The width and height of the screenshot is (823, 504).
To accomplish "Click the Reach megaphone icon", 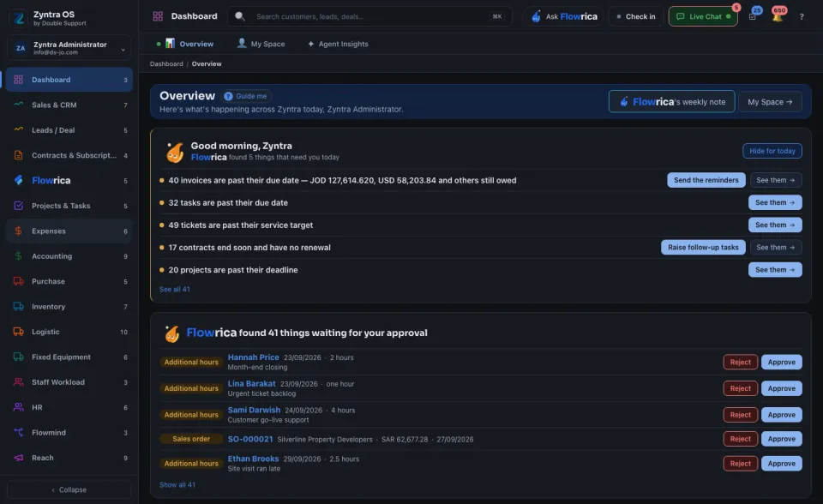I will click(x=18, y=457).
